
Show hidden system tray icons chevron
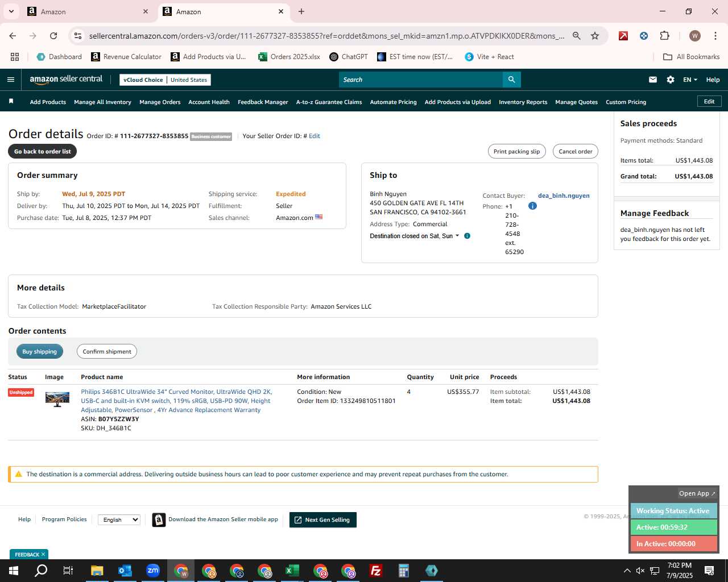click(627, 571)
